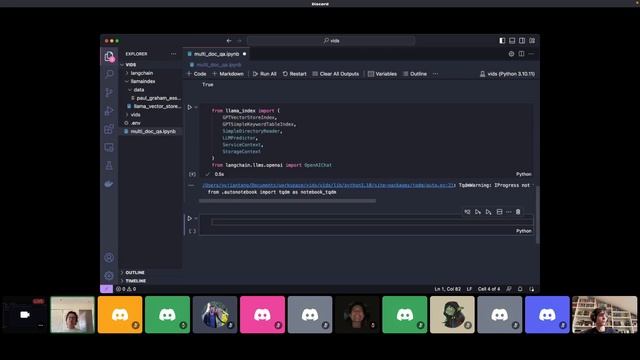Run cells above from cell toolbar
Screen dimensions: 640x360
478,212
